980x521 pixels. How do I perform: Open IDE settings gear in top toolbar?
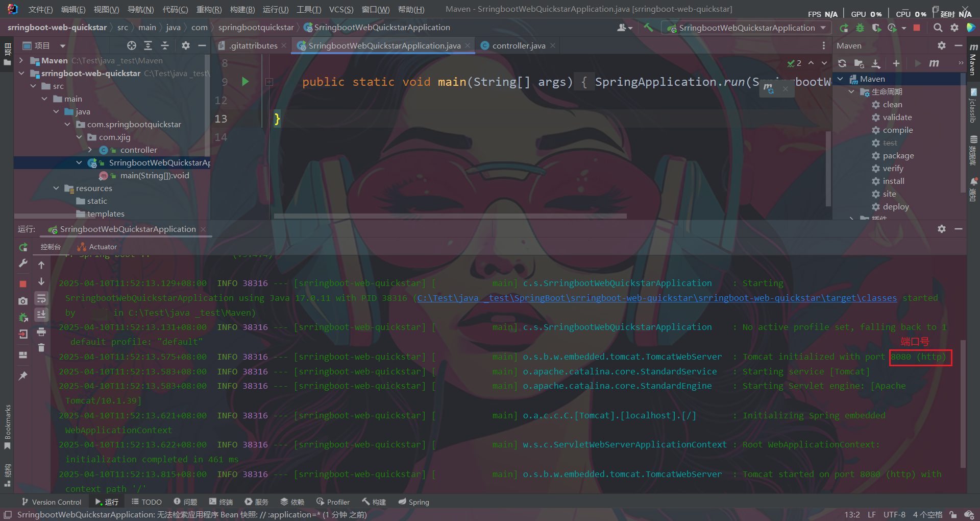[954, 28]
